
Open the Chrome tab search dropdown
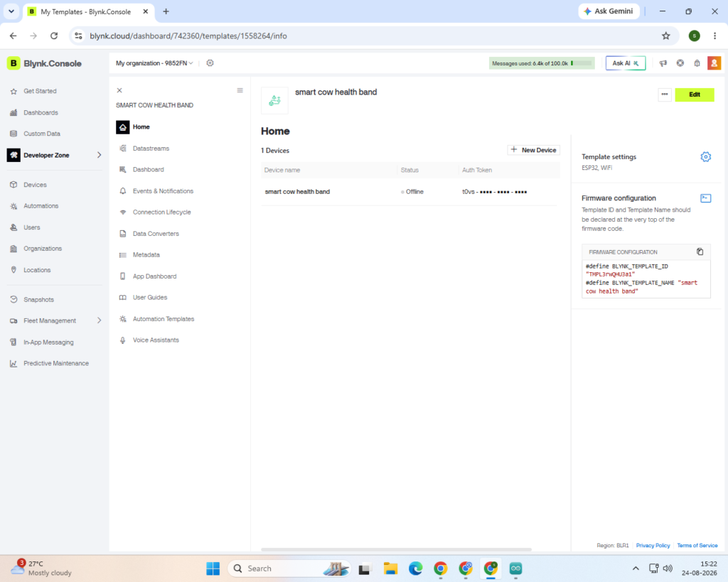11,11
